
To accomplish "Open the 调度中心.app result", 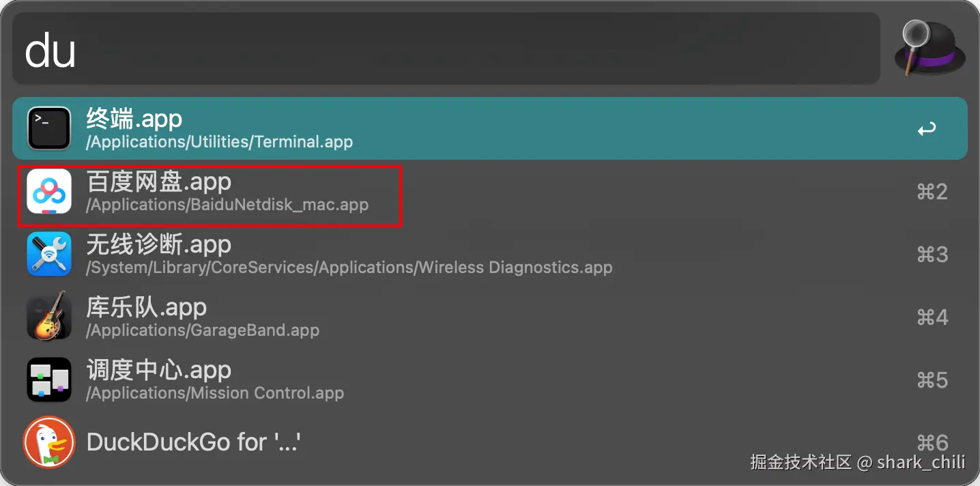I will (x=159, y=370).
